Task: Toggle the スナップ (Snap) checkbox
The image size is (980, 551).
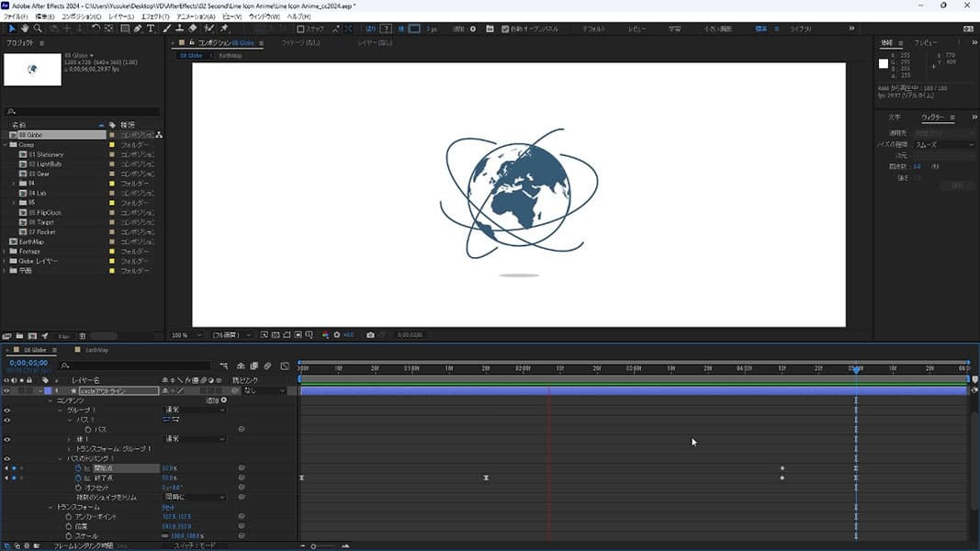Action: (300, 28)
